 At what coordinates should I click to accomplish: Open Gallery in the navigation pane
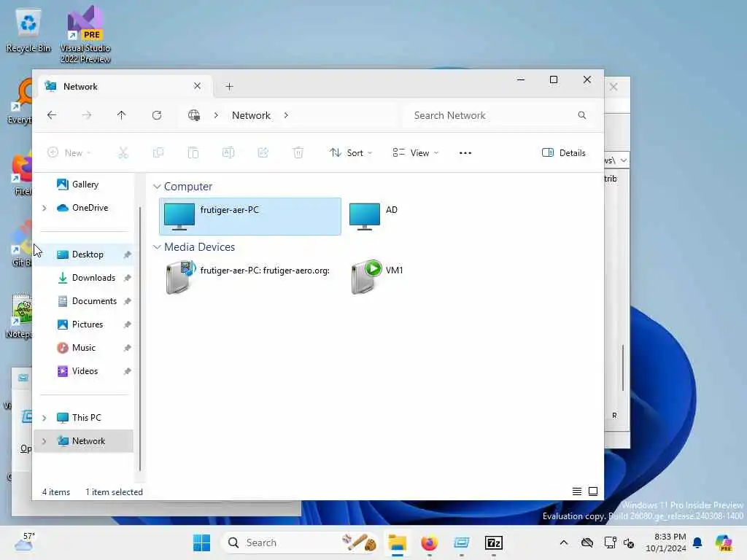click(x=85, y=184)
